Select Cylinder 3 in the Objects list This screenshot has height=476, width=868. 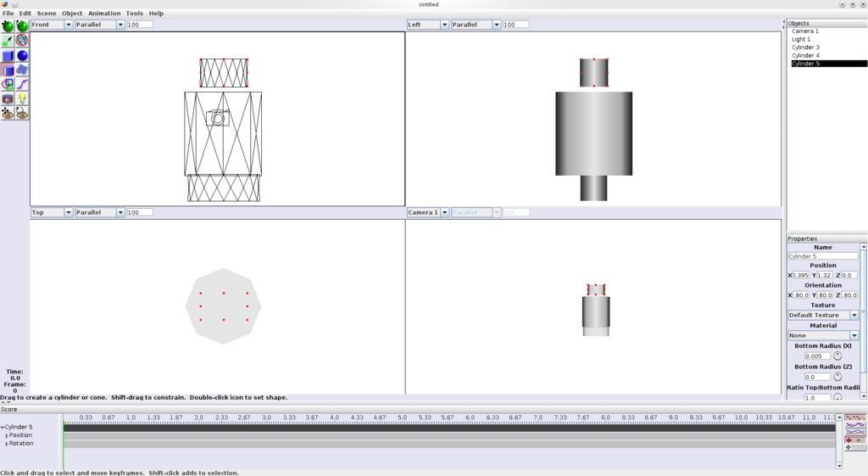(805, 48)
